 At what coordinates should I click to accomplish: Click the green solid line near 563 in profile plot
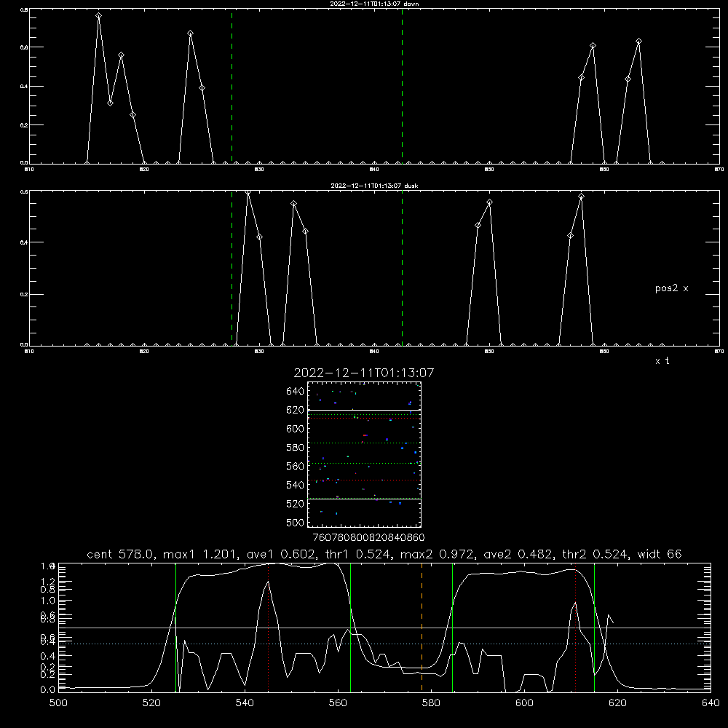click(351, 628)
